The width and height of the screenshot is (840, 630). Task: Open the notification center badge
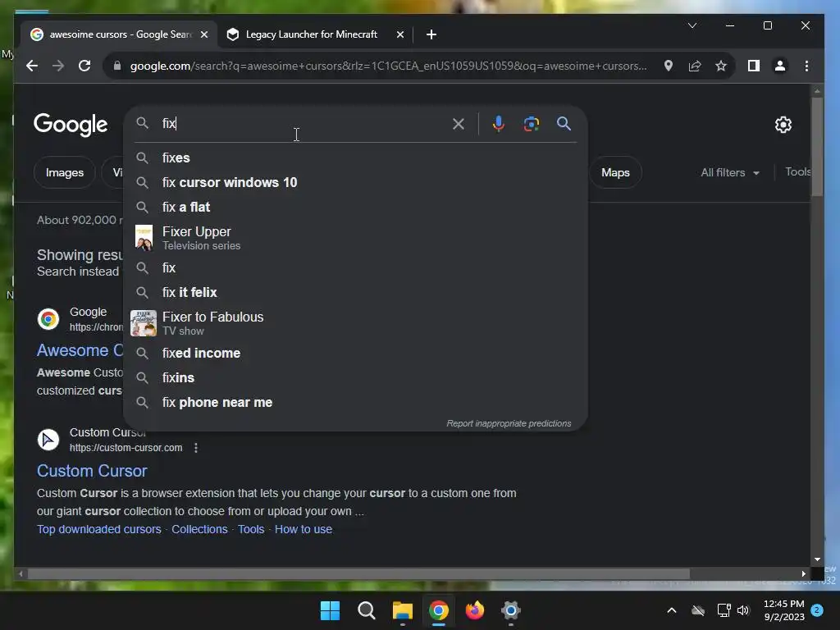[x=817, y=610]
